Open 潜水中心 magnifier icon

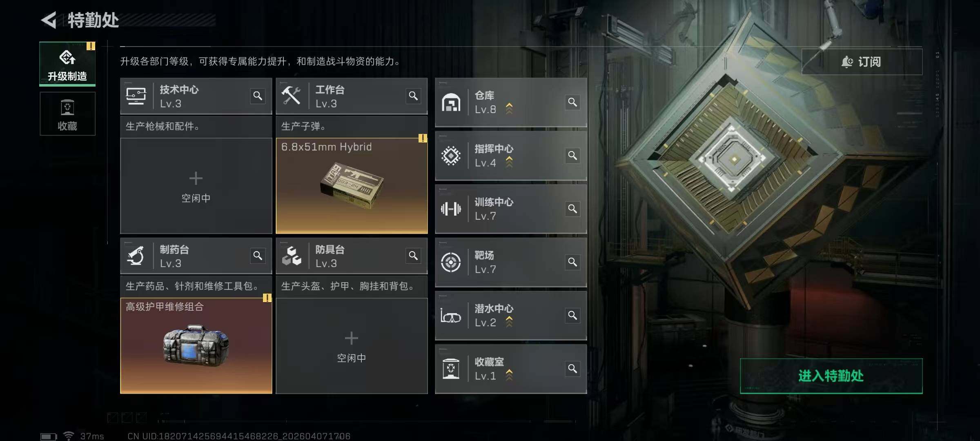[x=572, y=316]
